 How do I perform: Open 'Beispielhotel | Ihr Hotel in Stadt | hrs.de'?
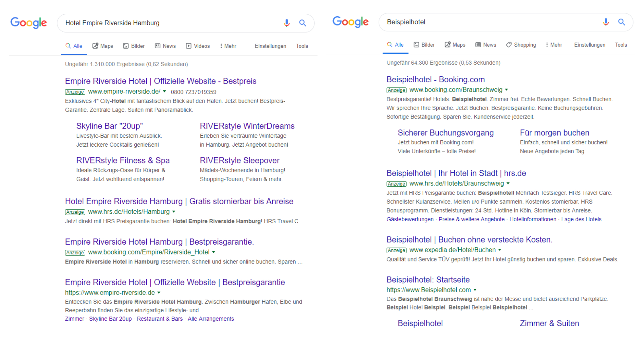point(456,173)
